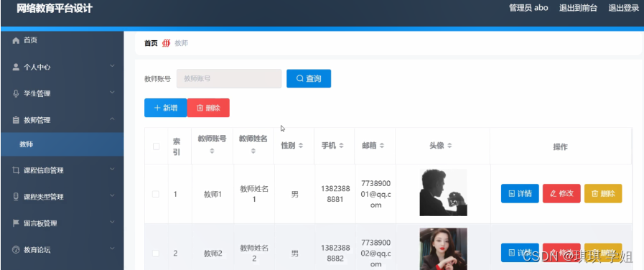This screenshot has width=644, height=270.
Task: Click 管理员 abo in the top bar
Action: pyautogui.click(x=528, y=8)
